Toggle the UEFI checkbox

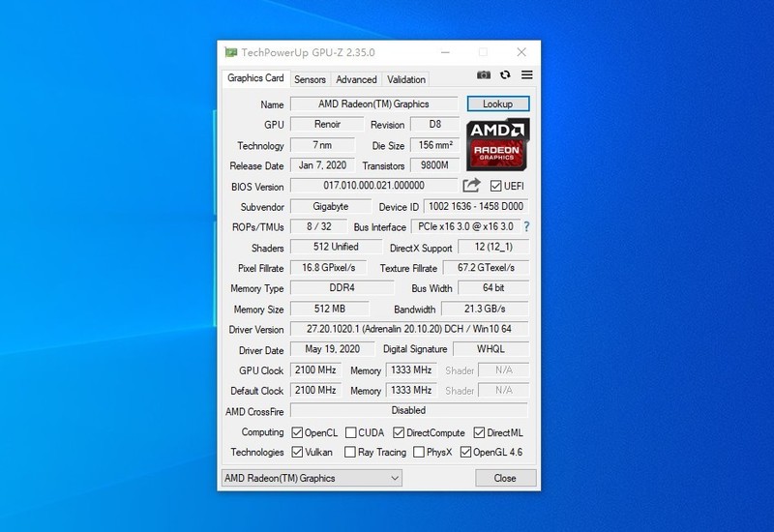point(495,186)
